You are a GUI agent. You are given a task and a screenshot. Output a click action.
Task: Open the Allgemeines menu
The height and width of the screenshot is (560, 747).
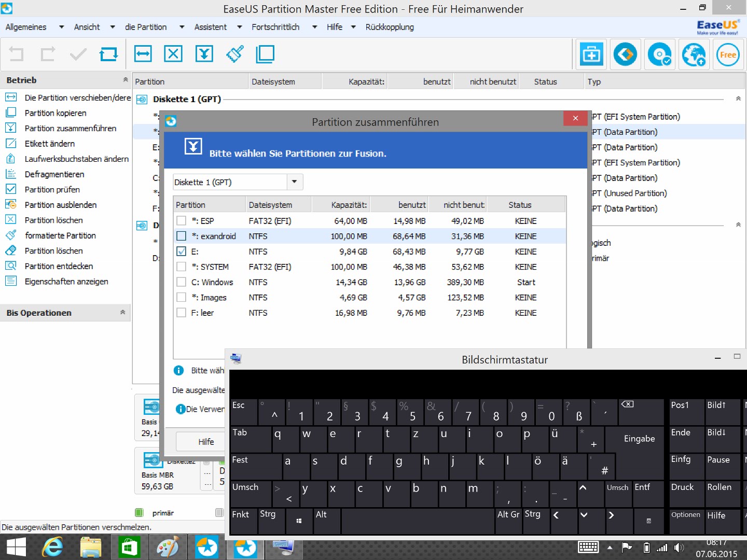pos(26,27)
